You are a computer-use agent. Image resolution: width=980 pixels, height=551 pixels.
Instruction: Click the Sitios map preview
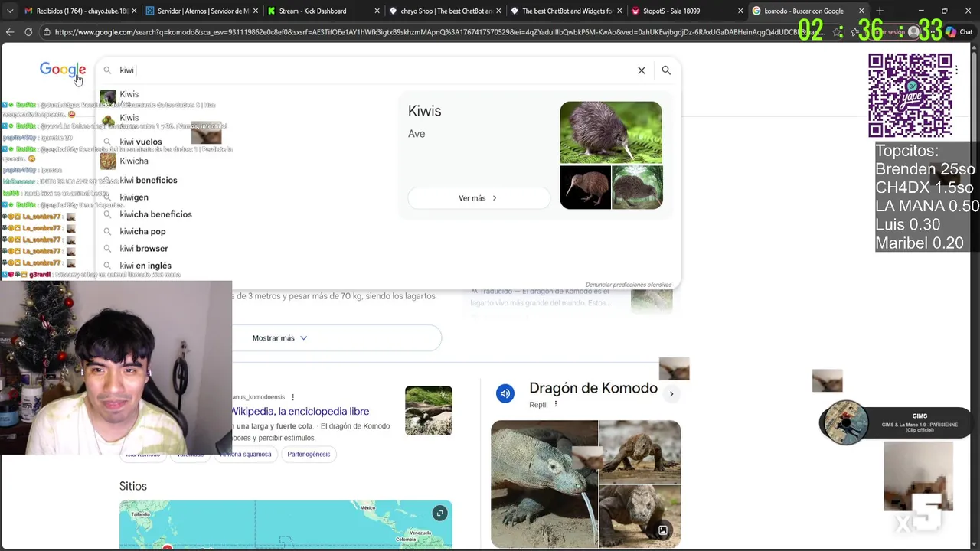pyautogui.click(x=286, y=525)
